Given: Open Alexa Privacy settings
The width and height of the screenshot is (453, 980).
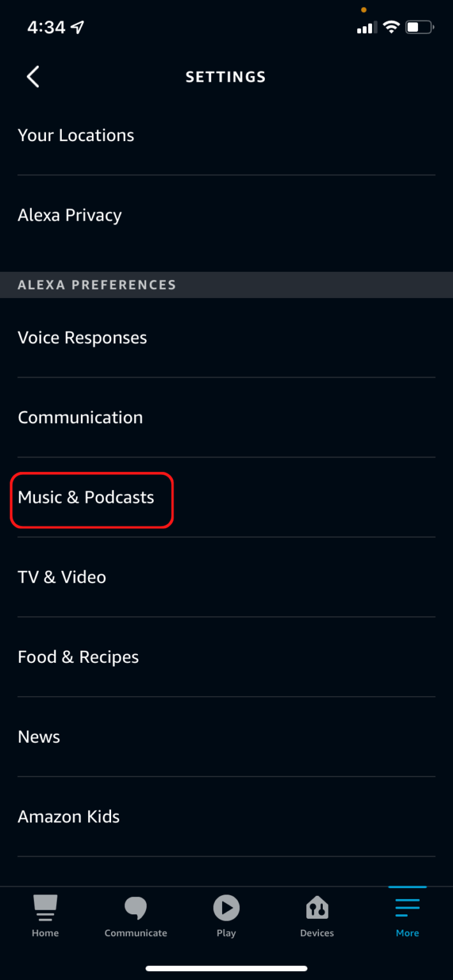Looking at the screenshot, I should [x=70, y=215].
